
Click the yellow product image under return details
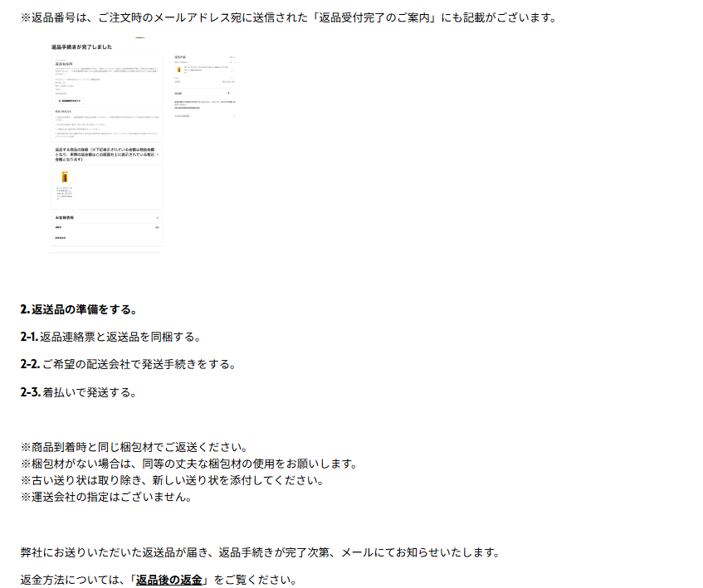(x=64, y=177)
